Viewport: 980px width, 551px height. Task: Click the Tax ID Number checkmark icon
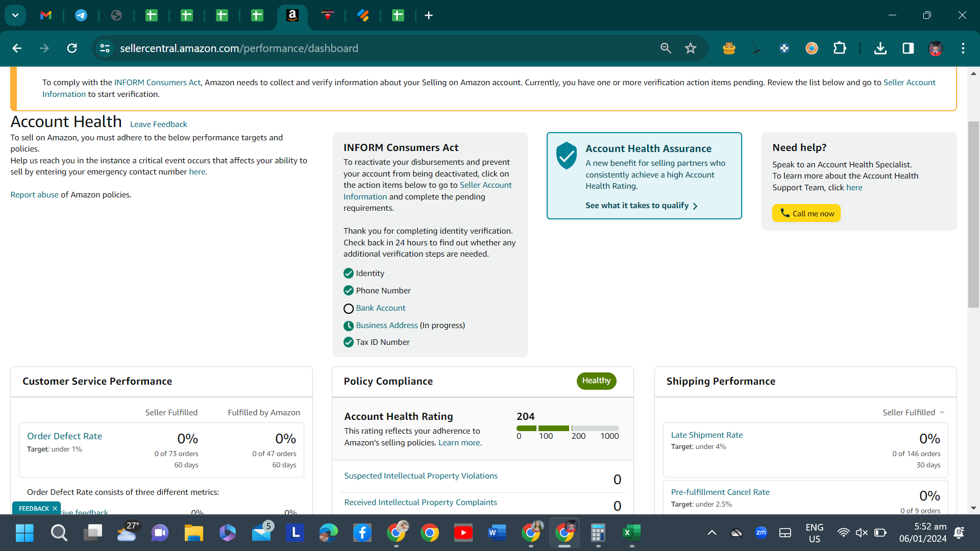coord(349,342)
